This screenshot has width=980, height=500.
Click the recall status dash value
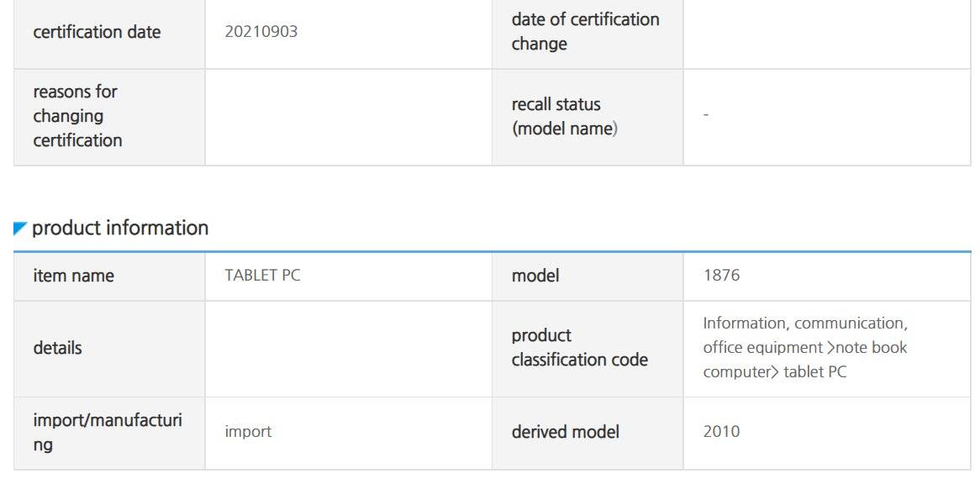coord(706,115)
